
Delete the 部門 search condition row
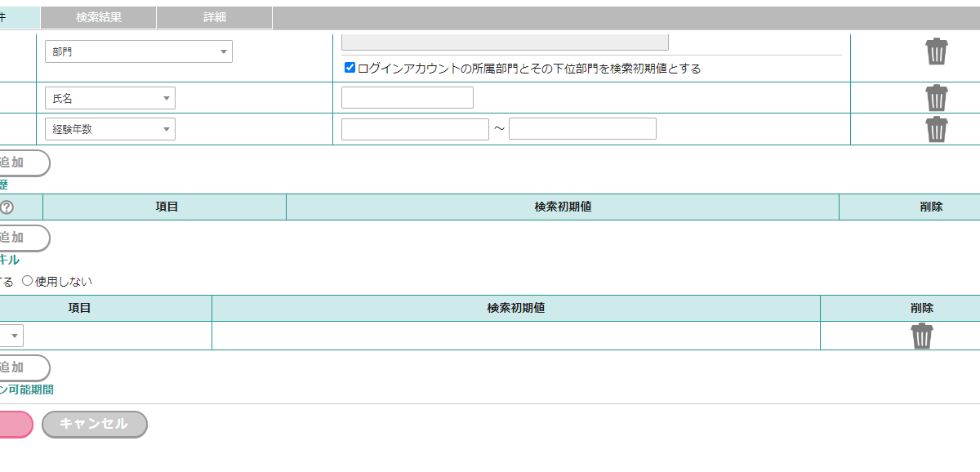click(x=936, y=51)
